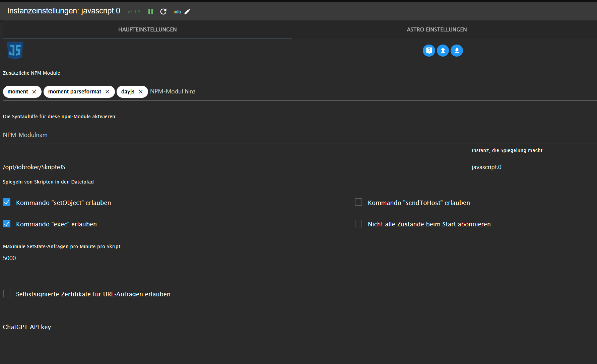Click Maximale SetState-Anfragen pro Minute label
Viewport: 597px width, 364px height.
[x=62, y=246]
